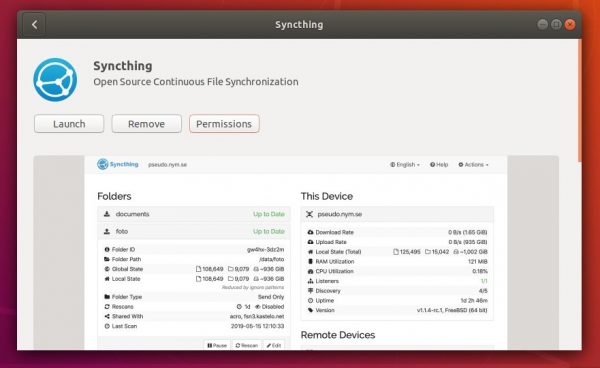Open the Permissions settings

[x=224, y=124]
